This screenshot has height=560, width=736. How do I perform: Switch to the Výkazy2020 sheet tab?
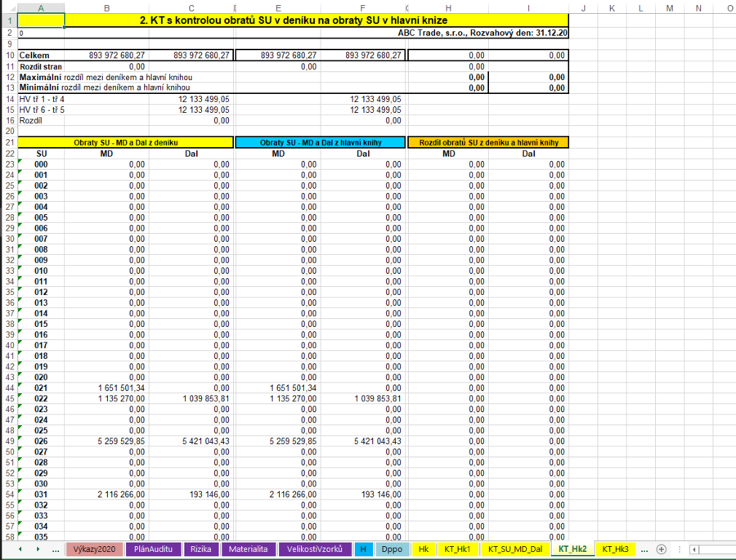coord(95,549)
